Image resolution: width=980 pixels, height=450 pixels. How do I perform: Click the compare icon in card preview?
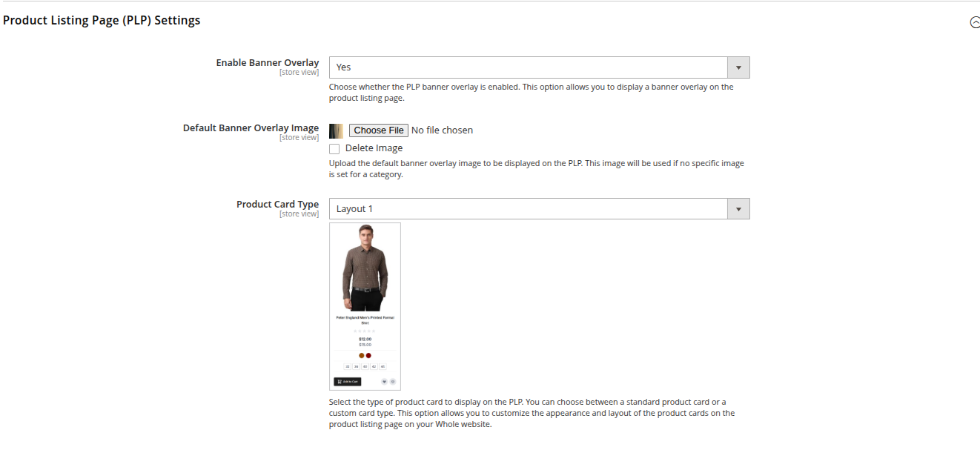point(393,382)
